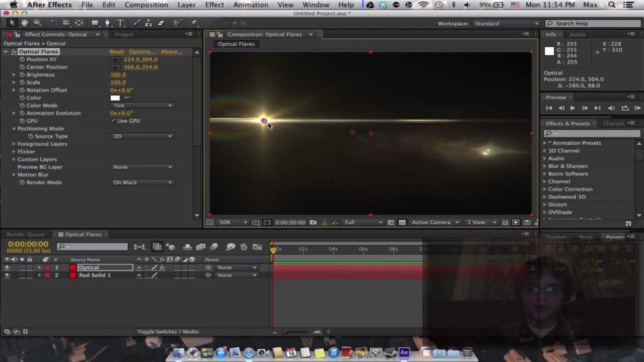Click the Search Help field
Viewport: 644px width, 362px height.
(x=593, y=24)
